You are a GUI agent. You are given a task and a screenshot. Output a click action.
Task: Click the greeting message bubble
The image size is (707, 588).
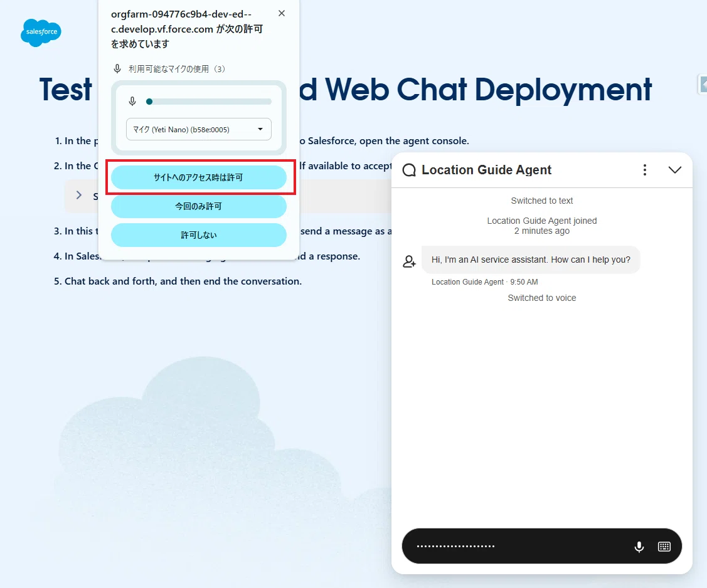[531, 260]
